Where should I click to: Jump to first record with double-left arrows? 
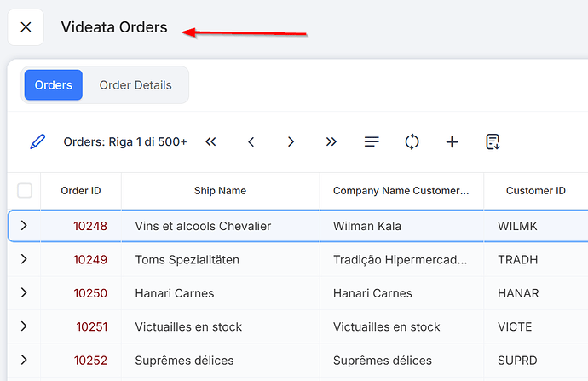click(x=210, y=141)
